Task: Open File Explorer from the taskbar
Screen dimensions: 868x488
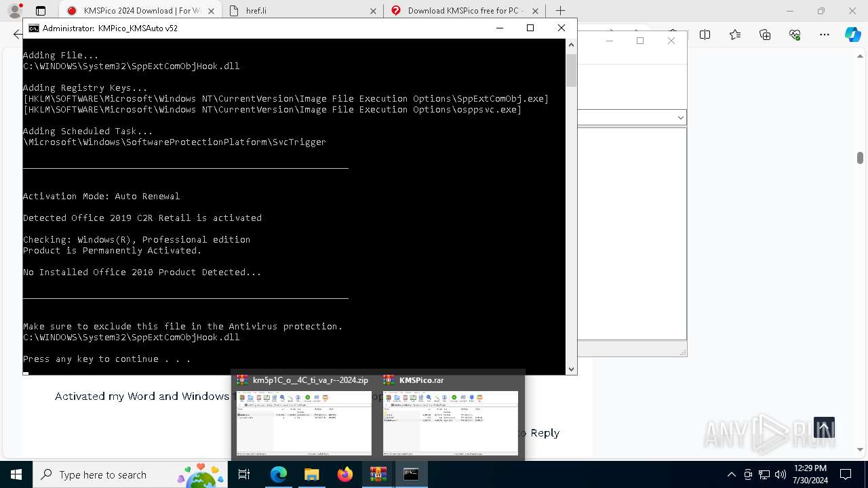Action: click(311, 474)
